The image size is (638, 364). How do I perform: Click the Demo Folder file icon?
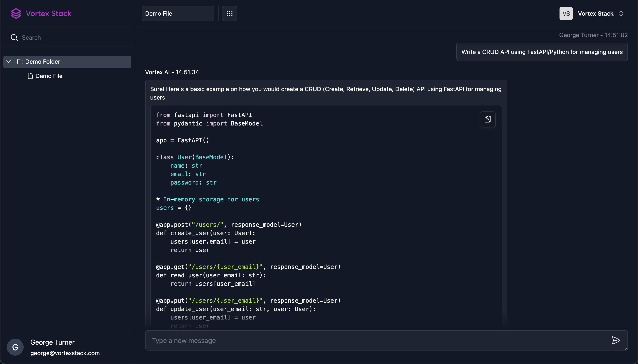click(x=20, y=61)
